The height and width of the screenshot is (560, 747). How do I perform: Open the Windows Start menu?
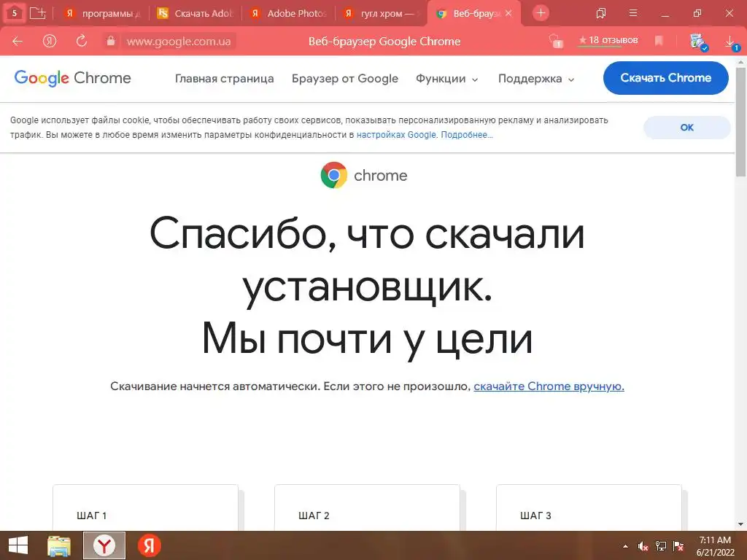click(18, 545)
